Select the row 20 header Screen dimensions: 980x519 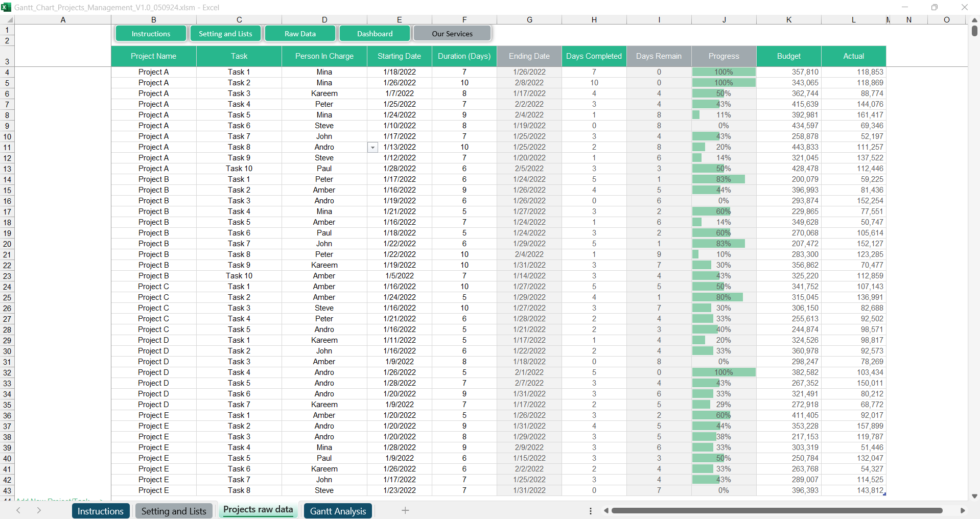(x=7, y=244)
